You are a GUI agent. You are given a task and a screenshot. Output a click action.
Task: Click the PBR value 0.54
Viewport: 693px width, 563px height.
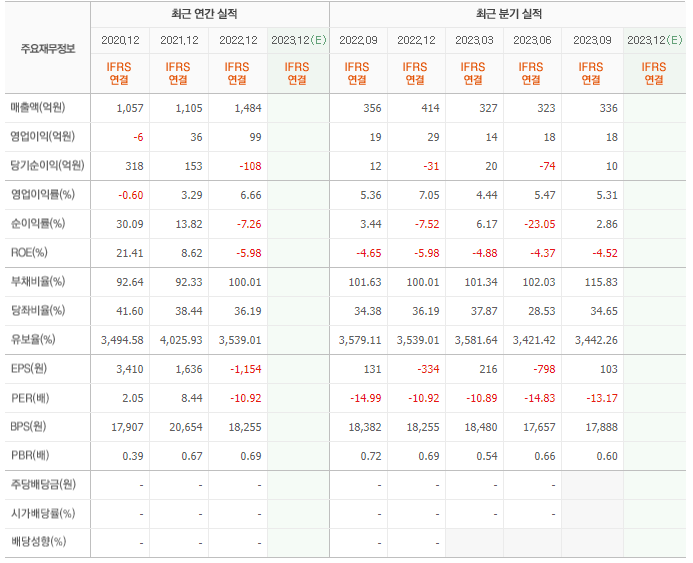pos(487,456)
